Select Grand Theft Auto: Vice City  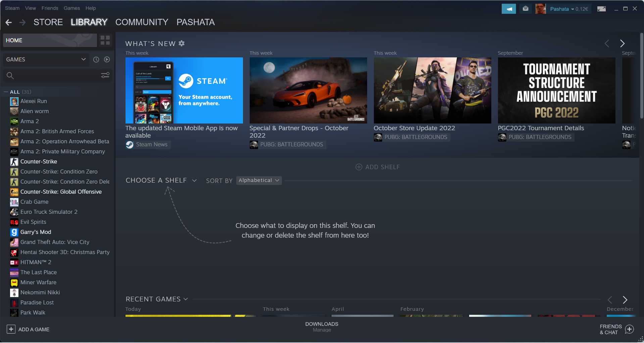(55, 242)
